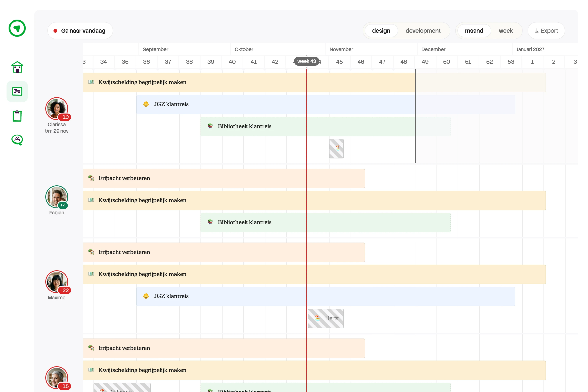Click week number 53 in the header
Viewport: 588px width, 392px height.
pos(511,62)
